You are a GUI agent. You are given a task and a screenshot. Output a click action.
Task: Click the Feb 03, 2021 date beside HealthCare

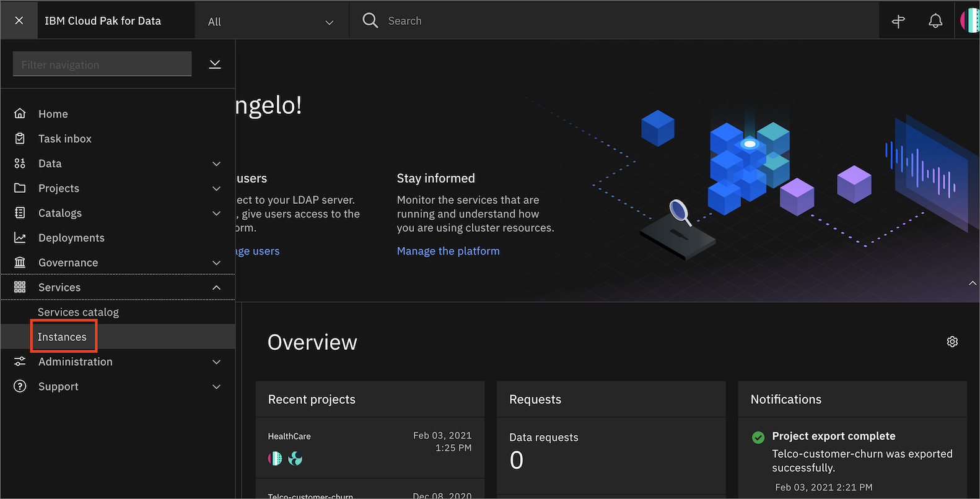442,435
